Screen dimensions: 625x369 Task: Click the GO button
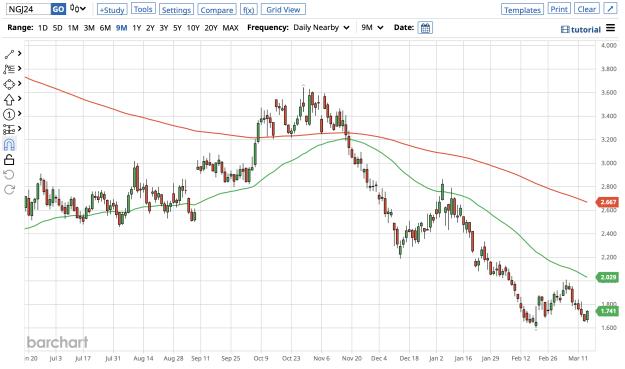(x=58, y=9)
